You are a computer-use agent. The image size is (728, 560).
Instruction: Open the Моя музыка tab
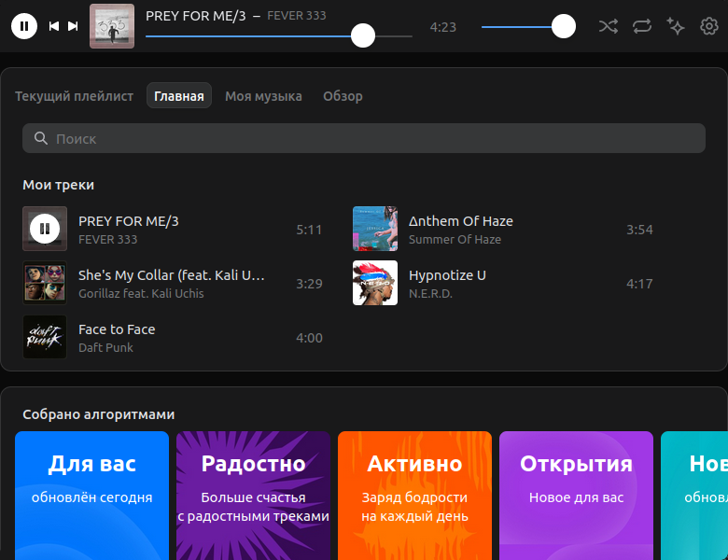[264, 96]
